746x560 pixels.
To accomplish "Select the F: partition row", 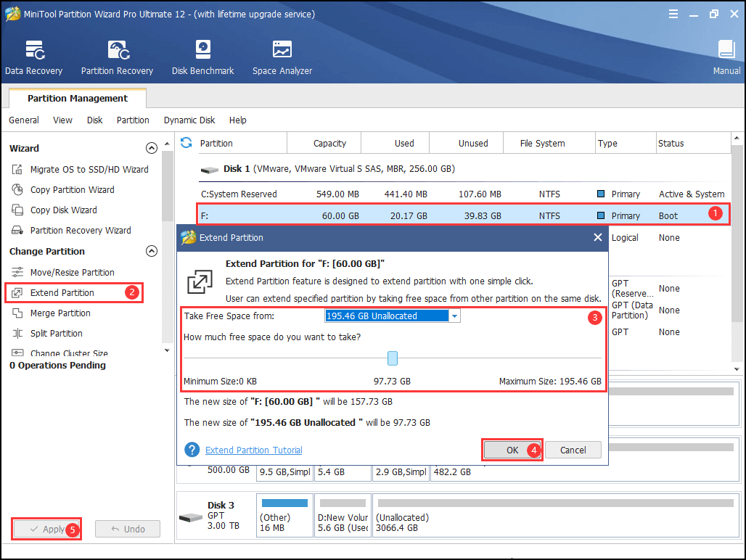I will pyautogui.click(x=463, y=216).
